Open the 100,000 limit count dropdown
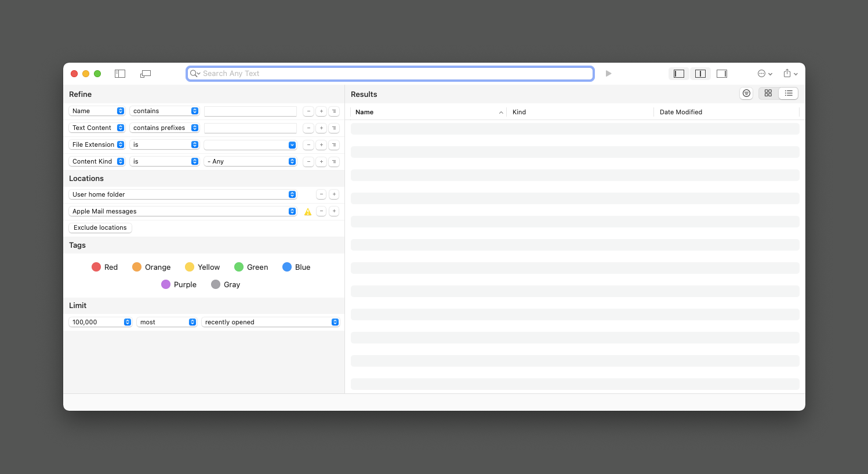Screen dimensions: 868x474 (100, 322)
